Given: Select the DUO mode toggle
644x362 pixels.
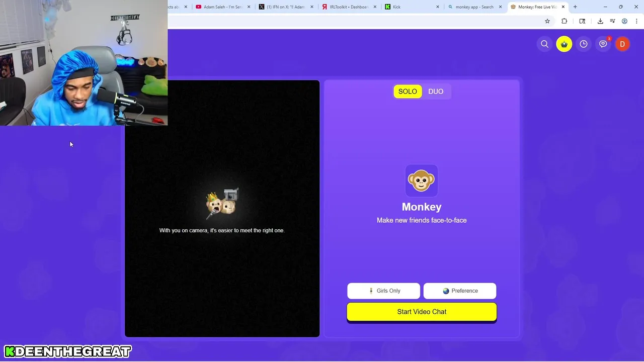Looking at the screenshot, I should click(436, 92).
